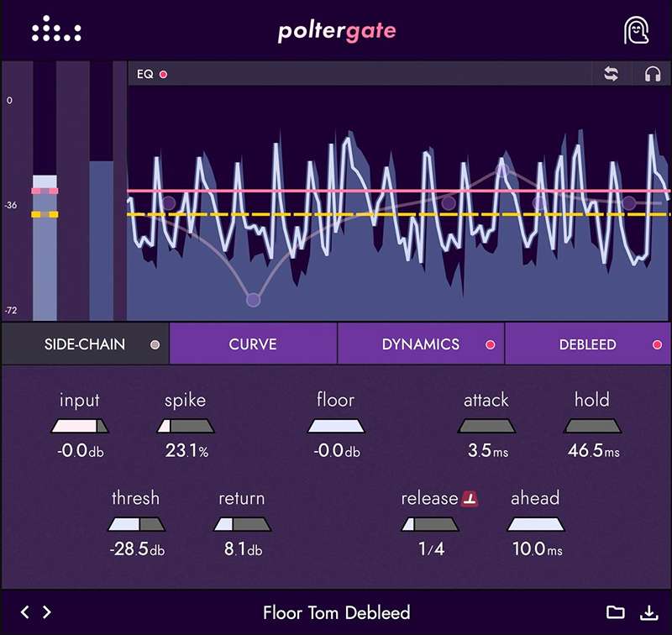Switch to the Curve tab
Viewport: 672px width, 635px height.
[x=253, y=344]
